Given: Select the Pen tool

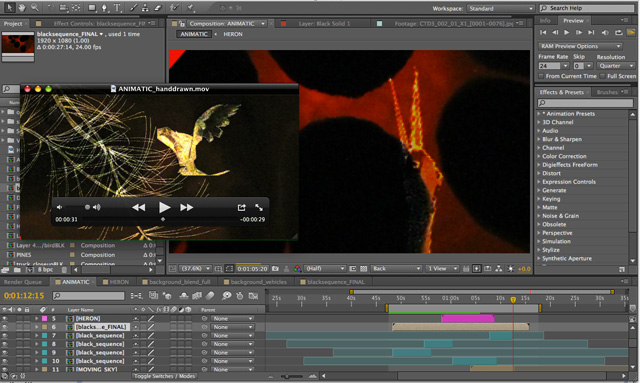Looking at the screenshot, I should point(104,7).
